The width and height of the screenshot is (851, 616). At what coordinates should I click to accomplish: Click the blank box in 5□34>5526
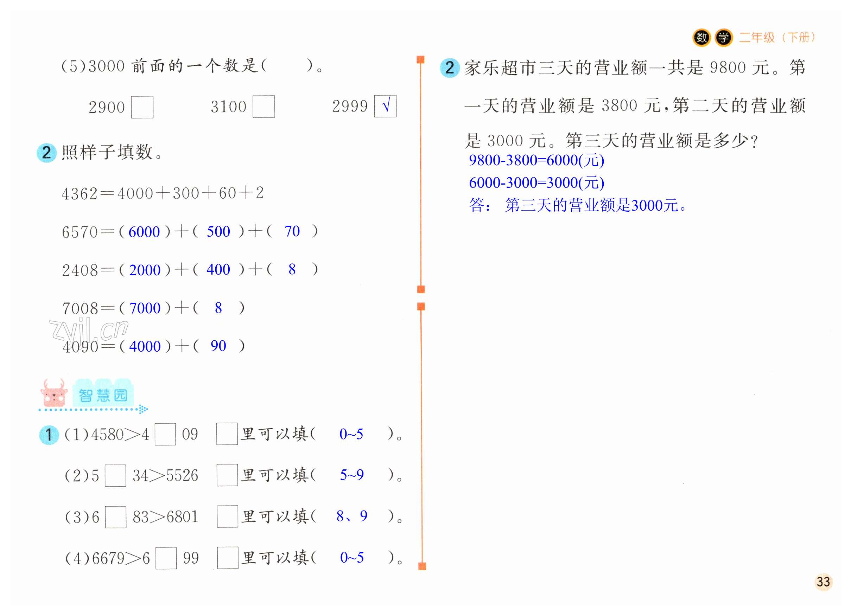[x=115, y=475]
